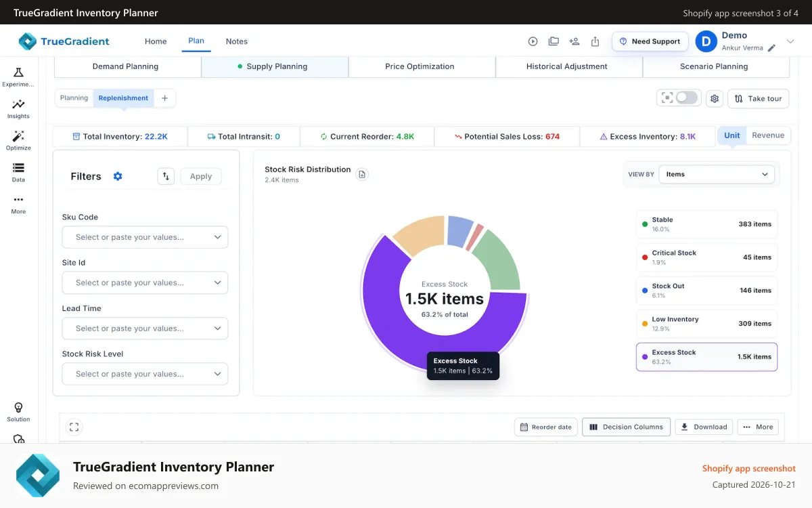Switch metric view to Revenue
Screen dimensions: 812x508
(768, 135)
